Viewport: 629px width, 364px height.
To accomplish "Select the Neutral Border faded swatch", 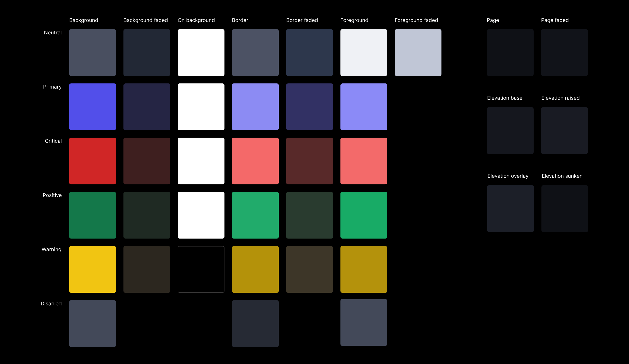I will click(x=310, y=53).
